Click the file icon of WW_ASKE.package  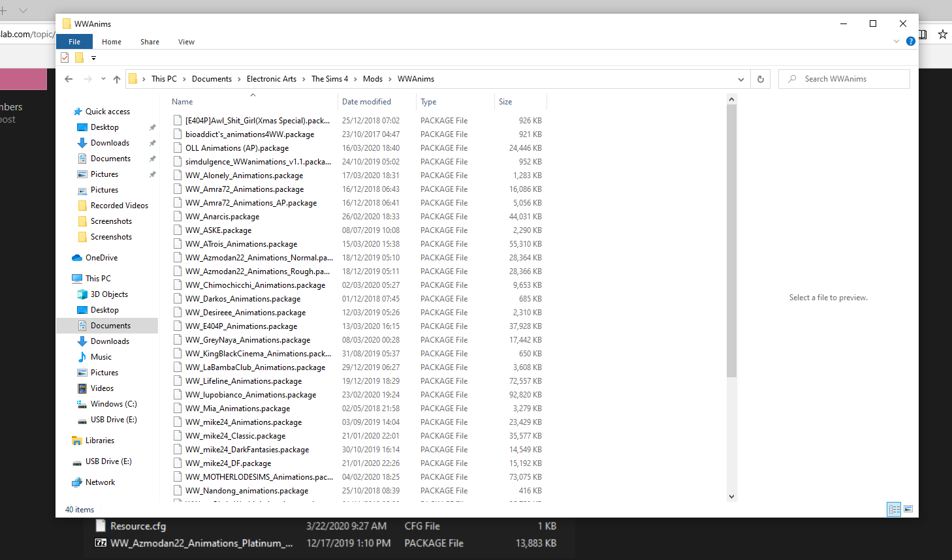(x=178, y=230)
